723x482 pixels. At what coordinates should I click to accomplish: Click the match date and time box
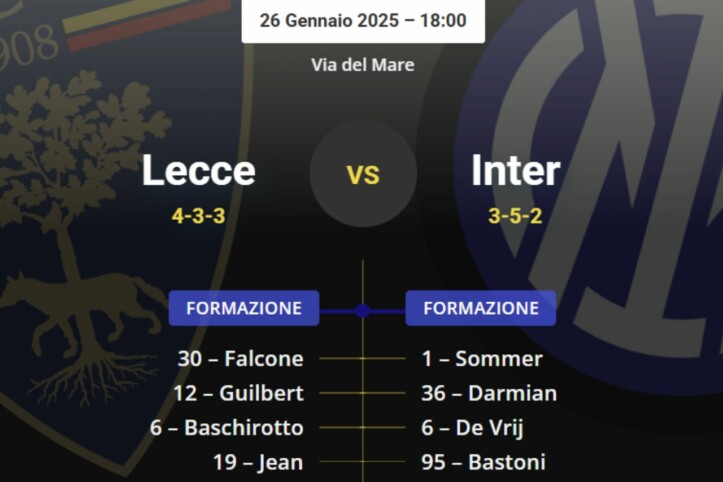[x=363, y=20]
